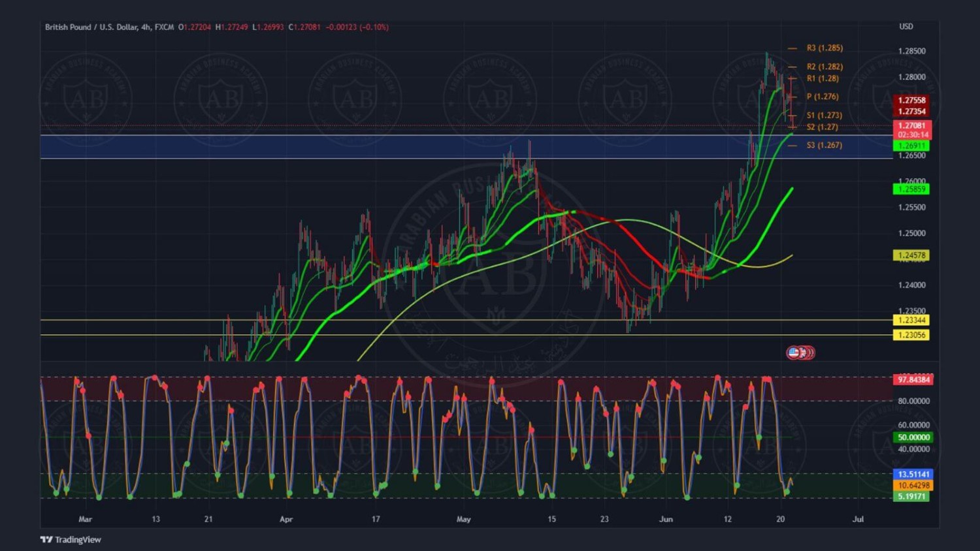Click the O1.27204 open price value
Viewport: 980px width, 551px height.
coord(195,27)
